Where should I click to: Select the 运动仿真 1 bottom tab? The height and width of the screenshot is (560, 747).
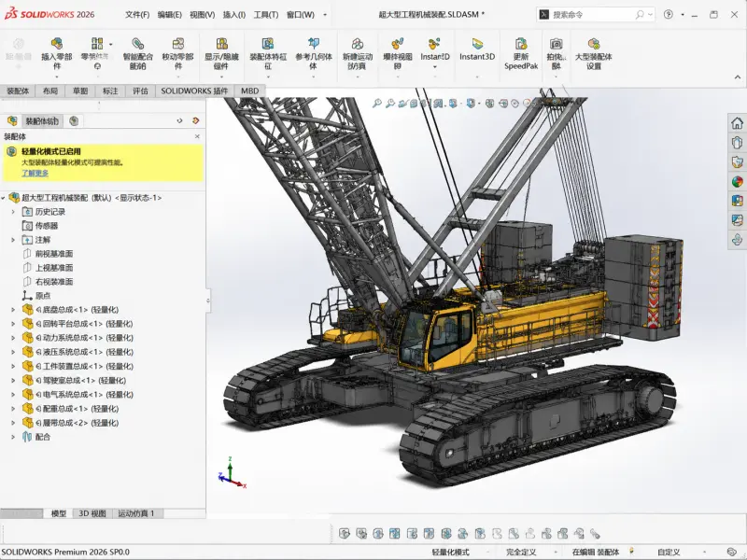135,513
